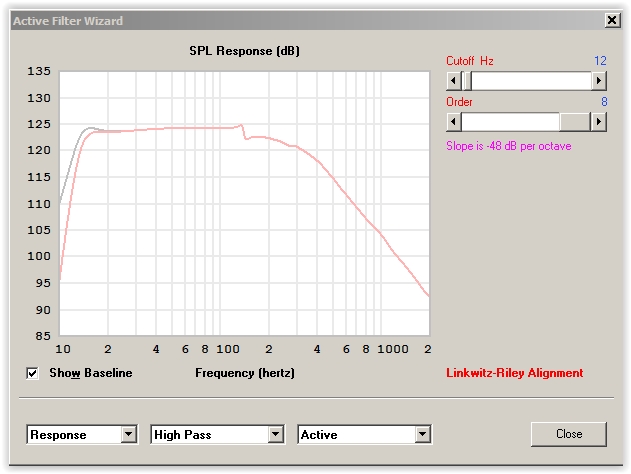631x474 pixels.
Task: Click the Frequency (hertz) axis label
Action: click(x=245, y=373)
